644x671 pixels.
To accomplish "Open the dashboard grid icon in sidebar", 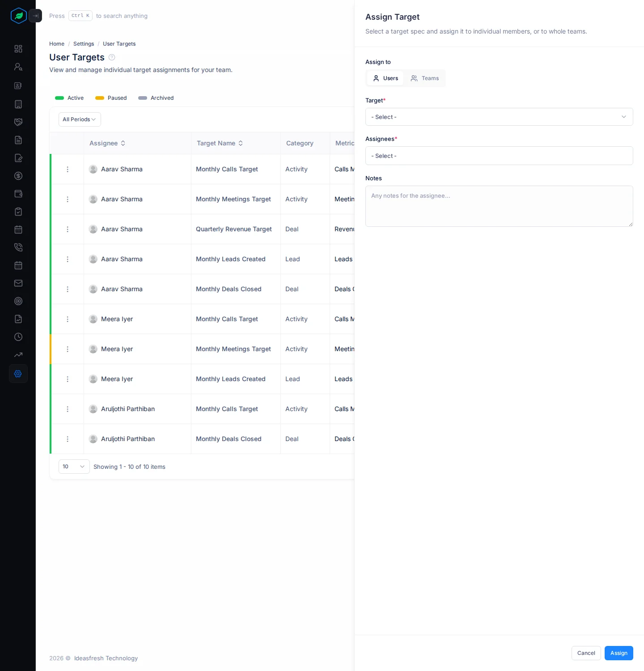I will click(18, 49).
